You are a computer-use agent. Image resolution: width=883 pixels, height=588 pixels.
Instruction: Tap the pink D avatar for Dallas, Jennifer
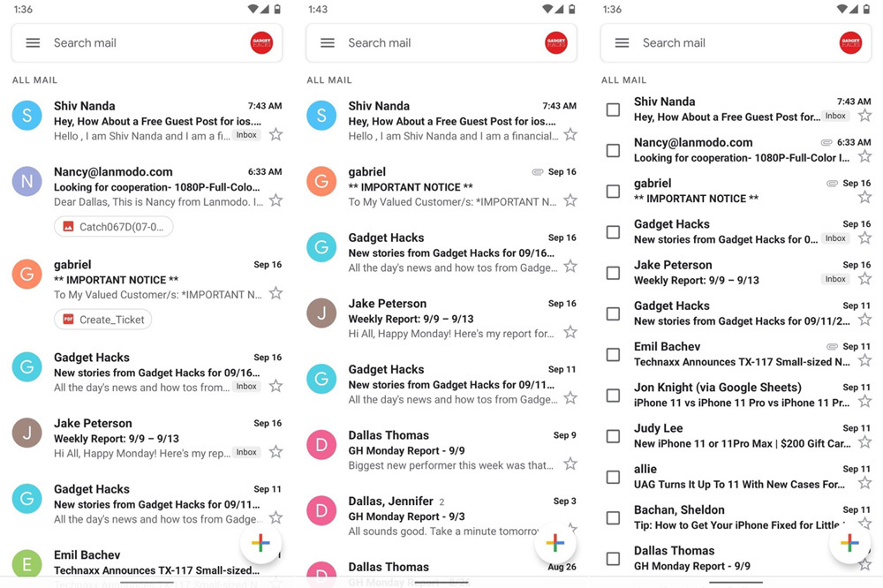(x=321, y=510)
